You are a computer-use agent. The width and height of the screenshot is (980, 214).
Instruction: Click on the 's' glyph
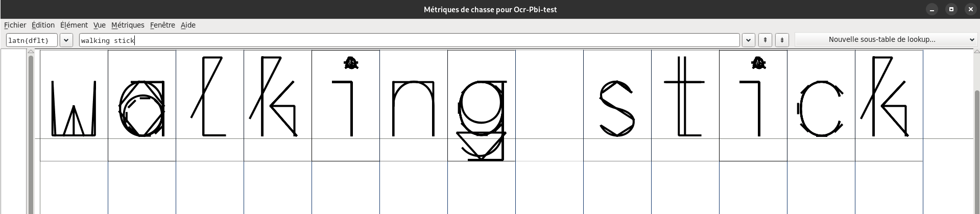[x=617, y=108]
